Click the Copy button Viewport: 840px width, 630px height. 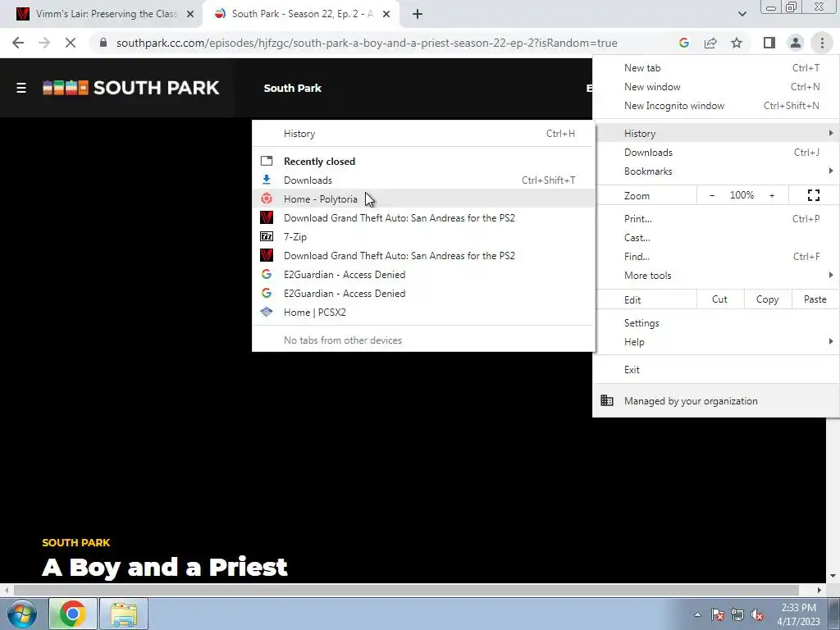click(x=767, y=299)
